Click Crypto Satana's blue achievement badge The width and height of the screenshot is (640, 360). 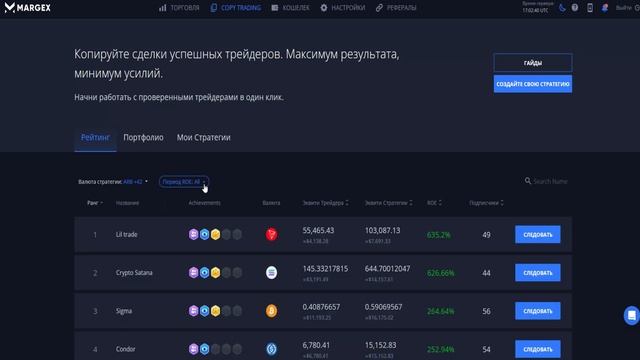pyautogui.click(x=204, y=273)
